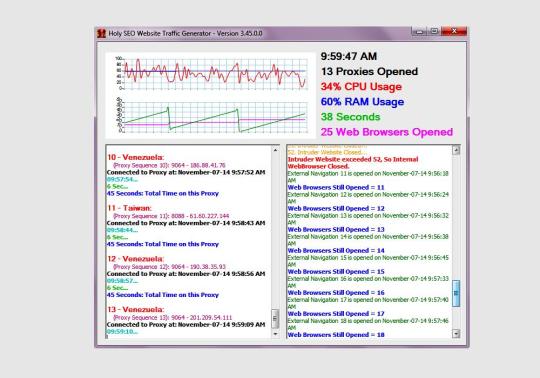Click the 09:58:44 timestamp line
This screenshot has width=540, height=378.
click(x=122, y=230)
